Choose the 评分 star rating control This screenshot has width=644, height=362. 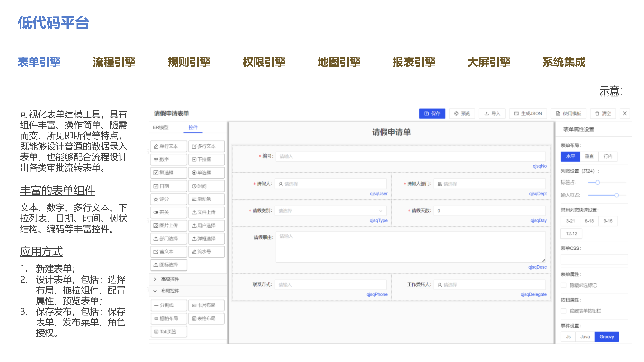[x=169, y=199]
